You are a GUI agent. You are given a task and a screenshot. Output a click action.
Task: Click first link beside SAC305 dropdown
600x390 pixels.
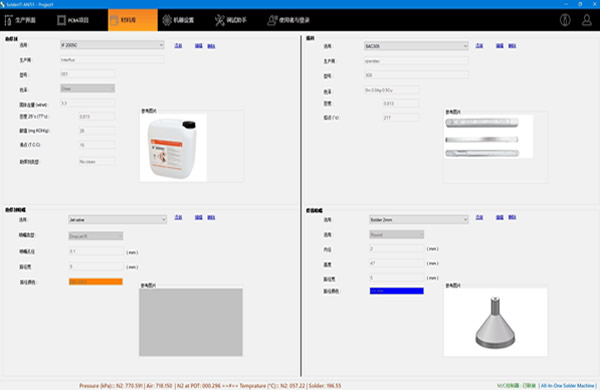click(x=479, y=46)
